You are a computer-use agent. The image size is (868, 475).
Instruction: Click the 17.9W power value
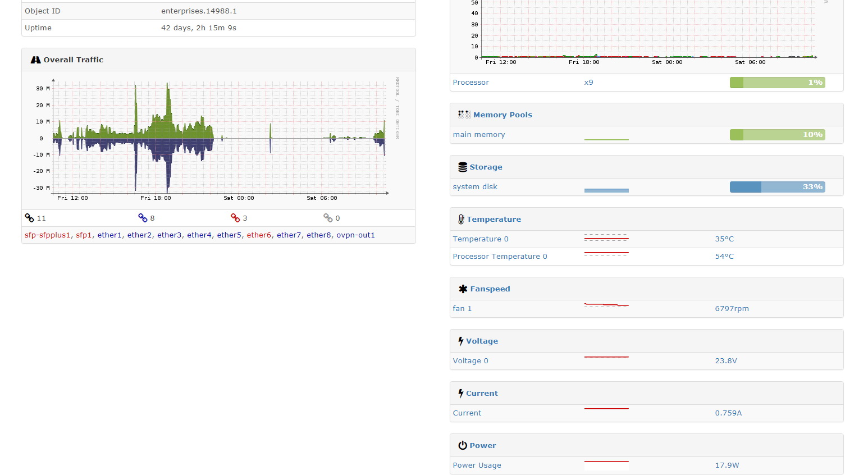(x=727, y=465)
